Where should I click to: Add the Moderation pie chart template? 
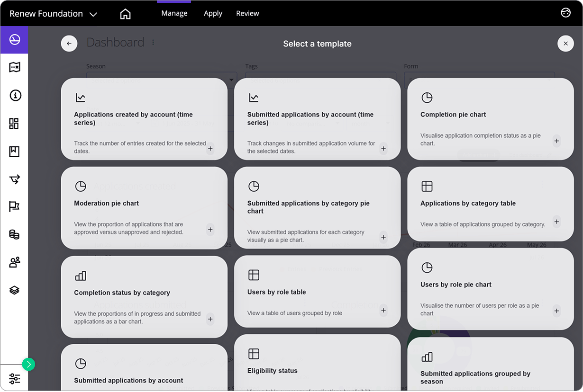click(x=210, y=230)
